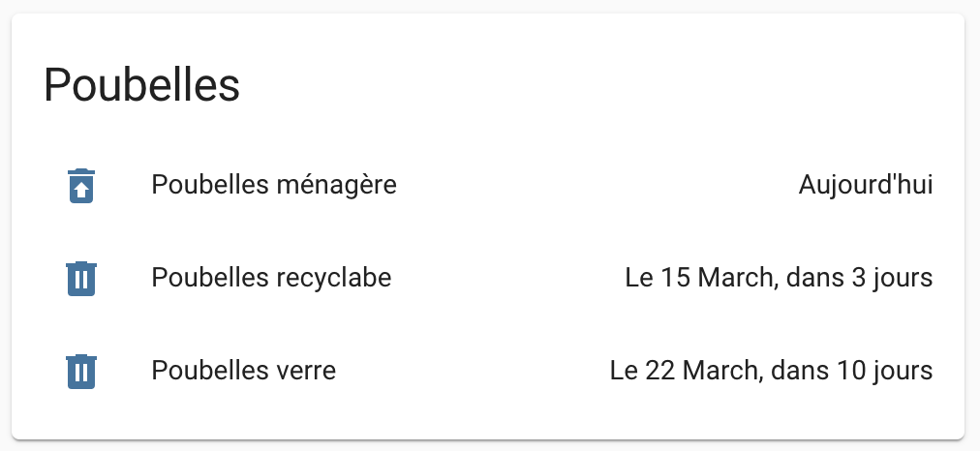This screenshot has height=451, width=980.
Task: Select the row collected in 10 days
Action: pos(488,372)
